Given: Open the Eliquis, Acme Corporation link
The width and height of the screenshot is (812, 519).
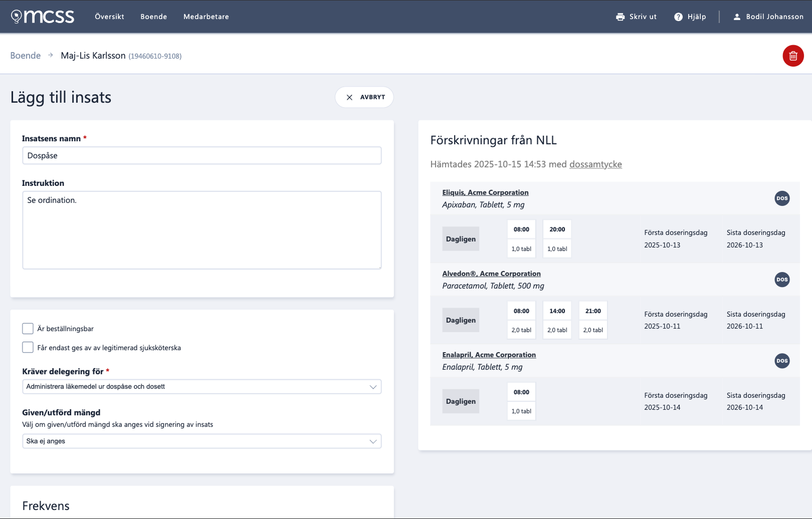Looking at the screenshot, I should point(485,192).
